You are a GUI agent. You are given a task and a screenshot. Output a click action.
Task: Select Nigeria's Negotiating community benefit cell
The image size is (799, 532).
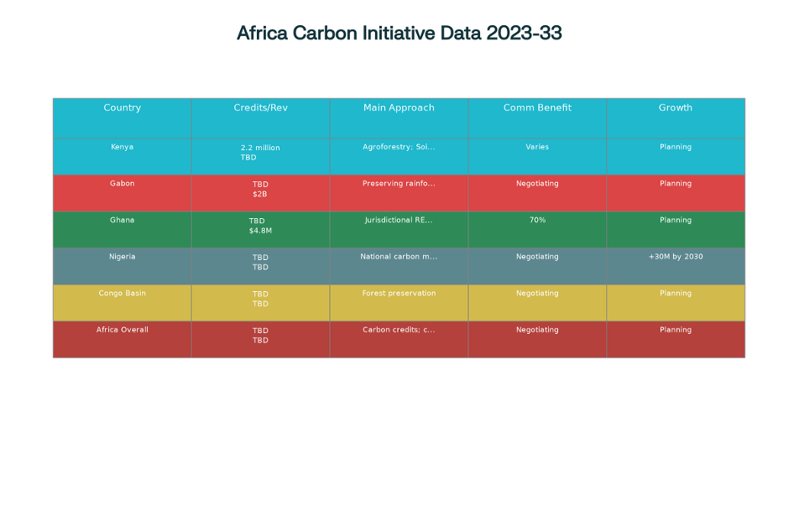pyautogui.click(x=536, y=257)
